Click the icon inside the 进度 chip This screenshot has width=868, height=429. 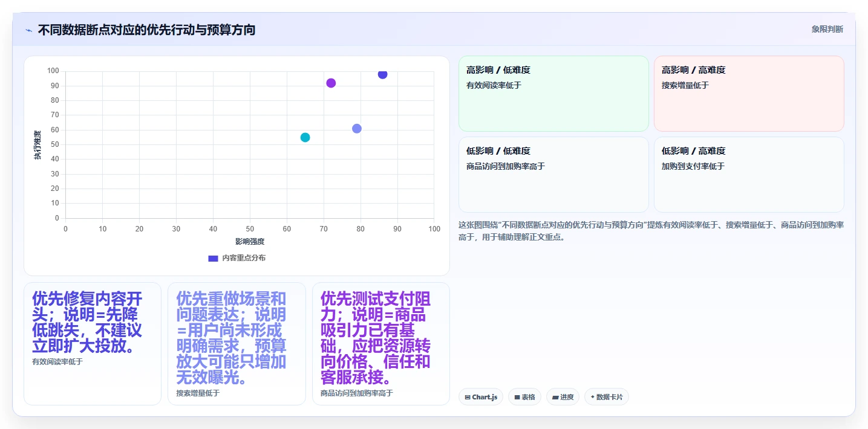point(555,398)
